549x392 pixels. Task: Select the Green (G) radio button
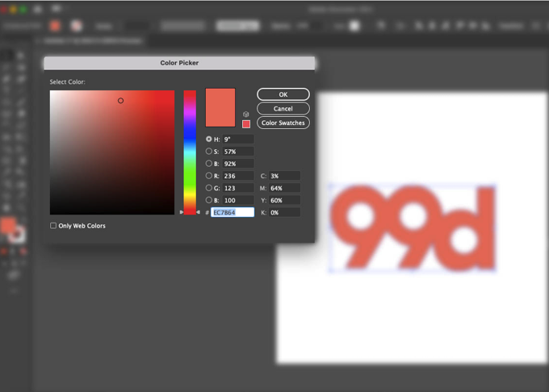(209, 188)
